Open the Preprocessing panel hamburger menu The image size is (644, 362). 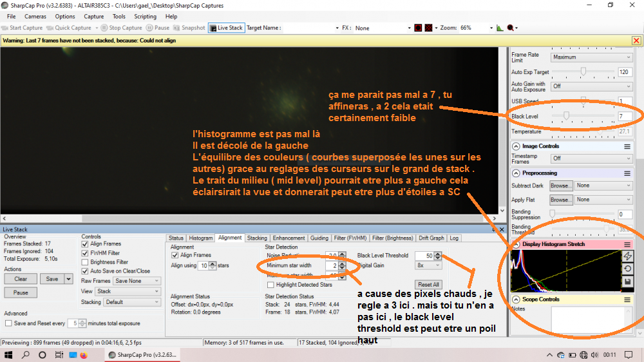click(x=627, y=173)
